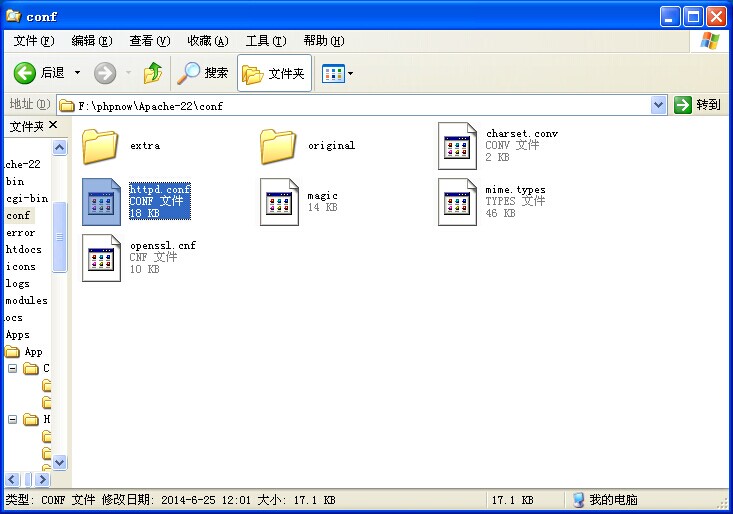Toggle the Folders (文件夹) pane button
The image size is (733, 514).
[x=274, y=73]
